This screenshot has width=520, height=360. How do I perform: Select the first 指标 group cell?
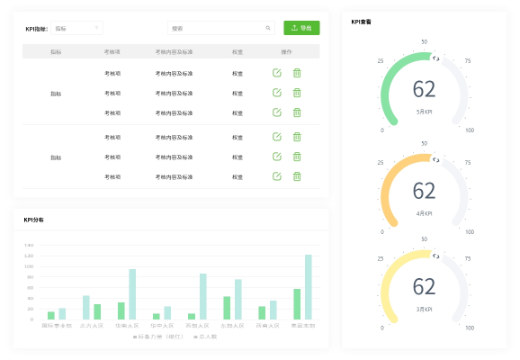(56, 94)
